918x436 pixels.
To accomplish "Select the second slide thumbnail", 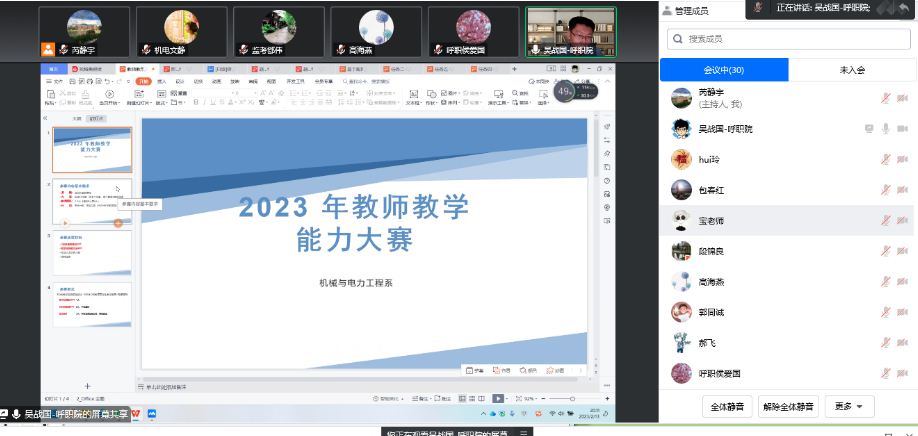I will [92, 203].
